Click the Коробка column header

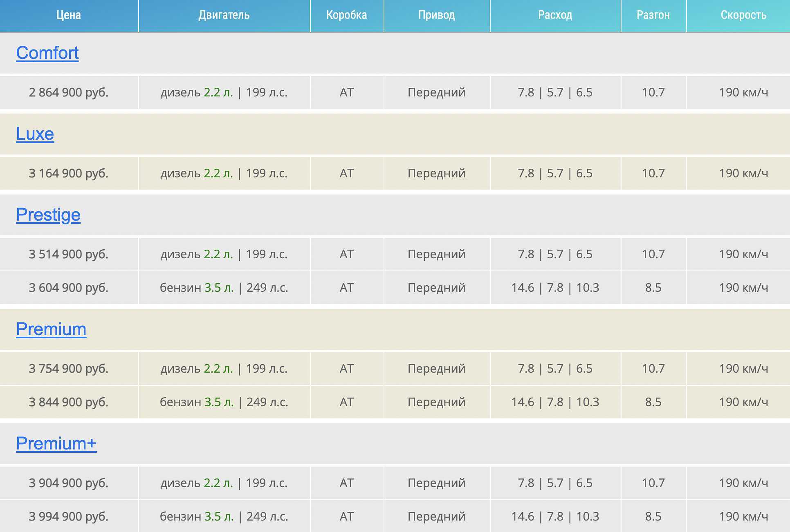[x=347, y=16]
